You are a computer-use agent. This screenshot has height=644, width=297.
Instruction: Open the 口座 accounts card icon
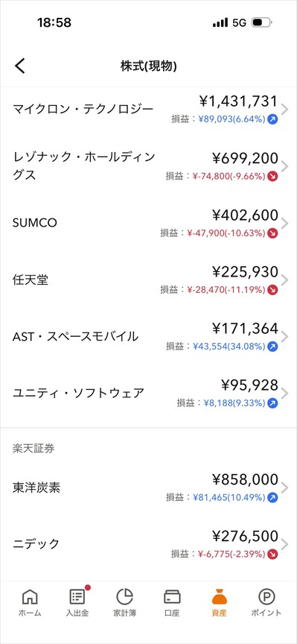tap(172, 597)
